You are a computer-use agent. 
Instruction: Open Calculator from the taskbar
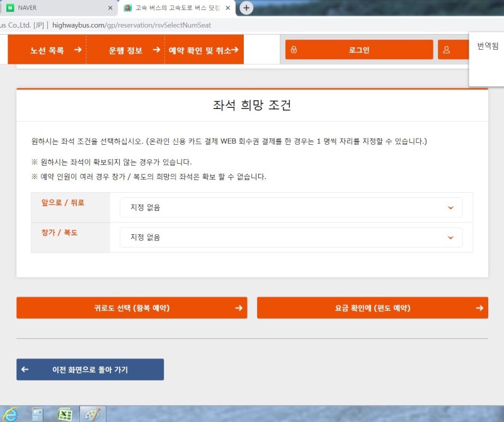[x=38, y=414]
